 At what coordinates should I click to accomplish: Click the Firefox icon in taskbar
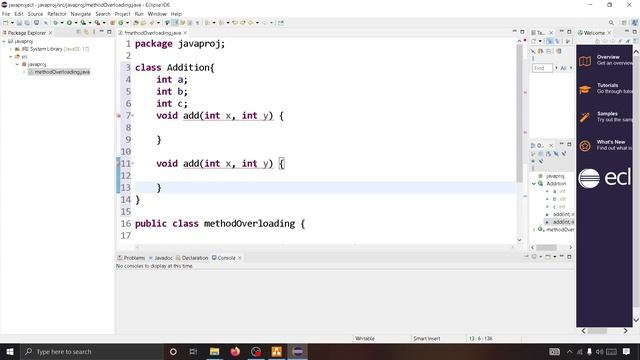235,351
